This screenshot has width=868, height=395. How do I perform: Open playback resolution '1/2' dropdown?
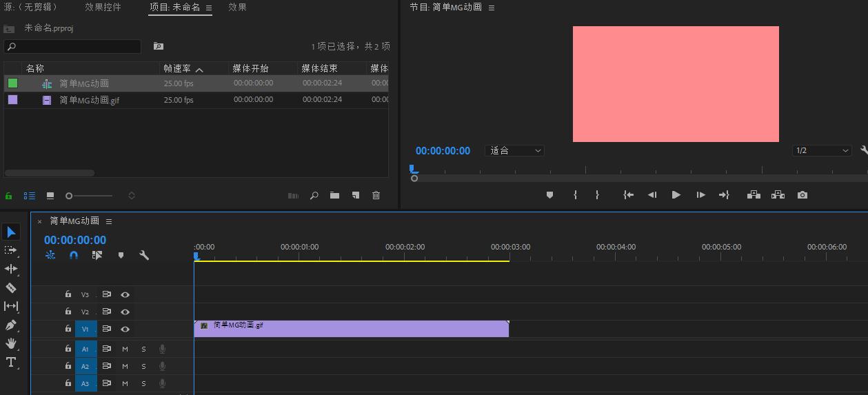[821, 150]
